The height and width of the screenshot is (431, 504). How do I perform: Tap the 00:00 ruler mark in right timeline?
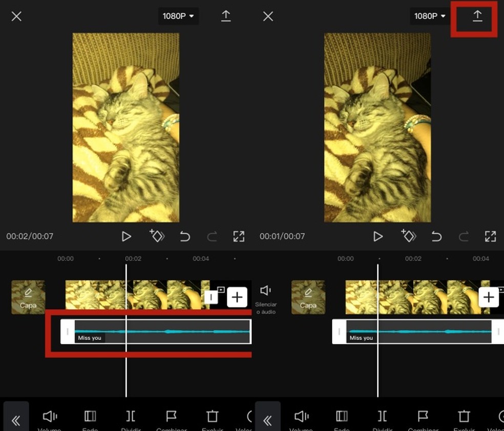[x=346, y=258]
